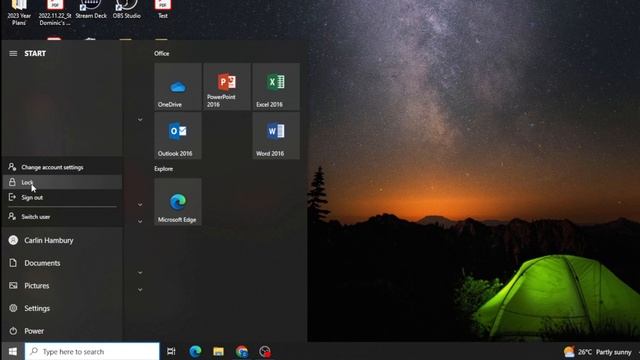This screenshot has width=640, height=360.
Task: Open Pictures from the Start sidebar
Action: pos(62,286)
